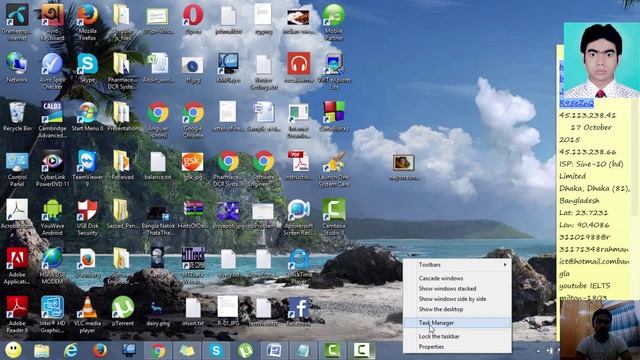Launch CyberLink PowerDVD 11 shortcut
This screenshot has width=640, height=360.
pos(52,169)
